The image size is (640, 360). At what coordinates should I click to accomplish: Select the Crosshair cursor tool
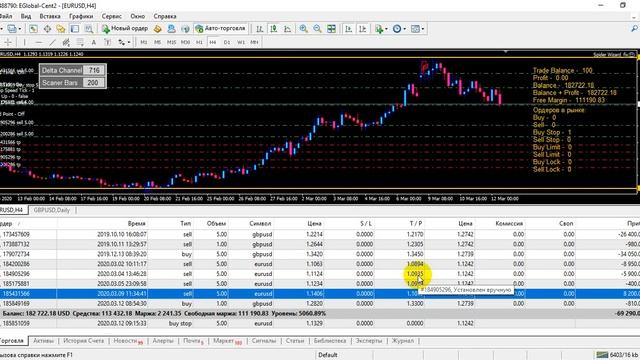(8, 42)
